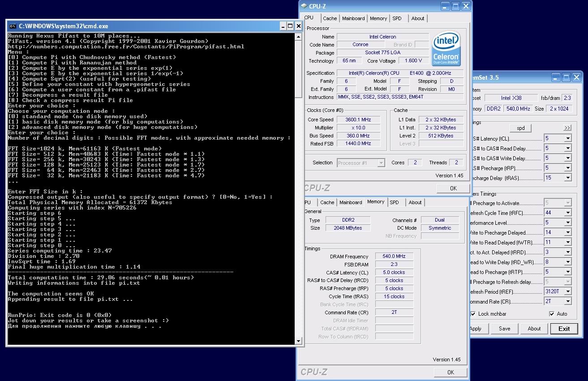This screenshot has width=588, height=381.
Task: Switch to Cache tab in lower CPU-Z window
Action: pyautogui.click(x=327, y=202)
